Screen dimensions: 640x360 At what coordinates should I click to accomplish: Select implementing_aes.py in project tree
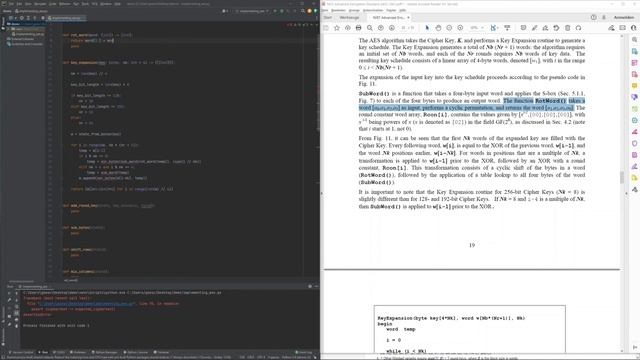coord(29,34)
